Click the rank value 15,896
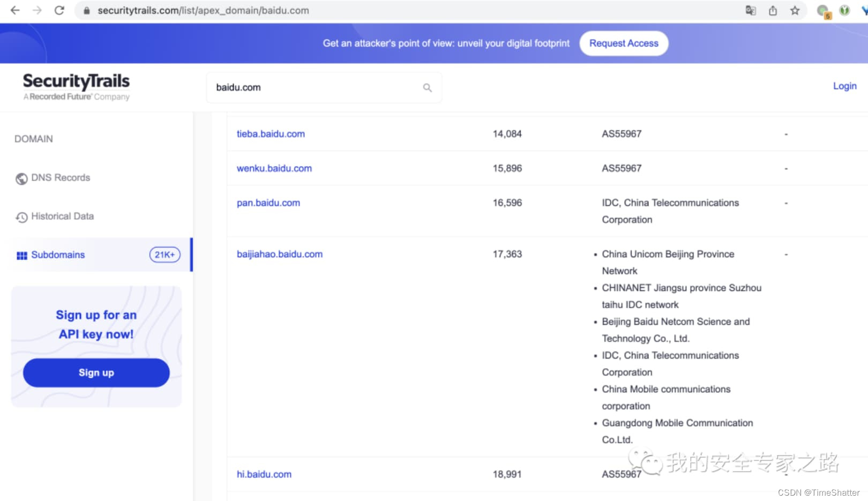The image size is (868, 501). tap(507, 168)
